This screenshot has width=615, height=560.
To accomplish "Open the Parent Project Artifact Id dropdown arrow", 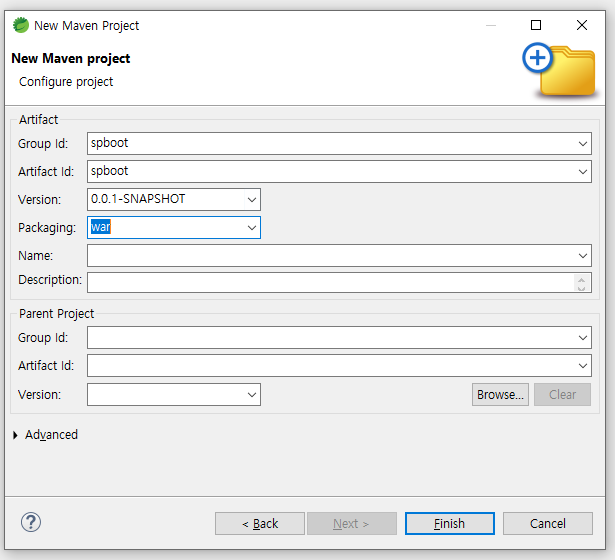I will (583, 366).
